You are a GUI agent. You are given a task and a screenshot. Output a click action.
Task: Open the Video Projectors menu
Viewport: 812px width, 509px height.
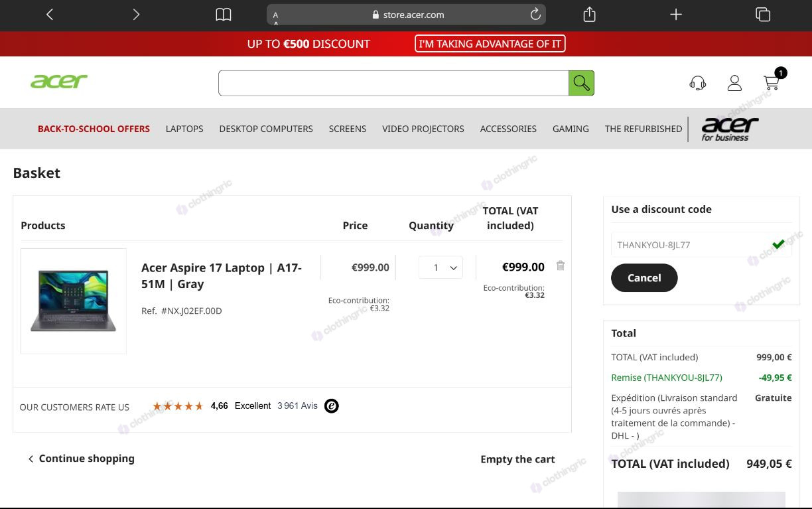[423, 129]
